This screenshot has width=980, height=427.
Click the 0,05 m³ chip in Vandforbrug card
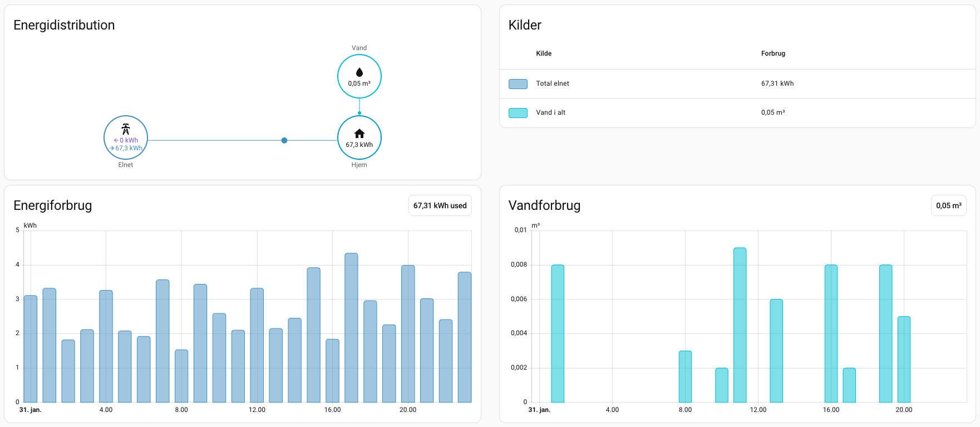949,205
